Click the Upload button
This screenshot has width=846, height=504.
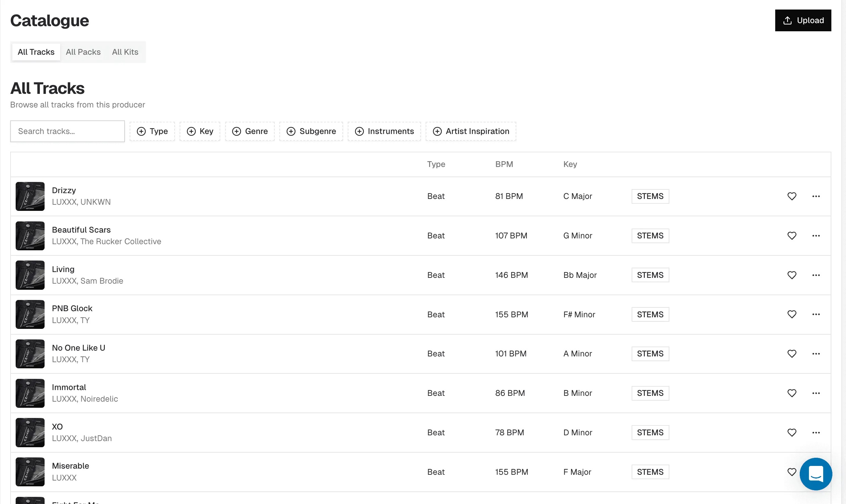803,20
